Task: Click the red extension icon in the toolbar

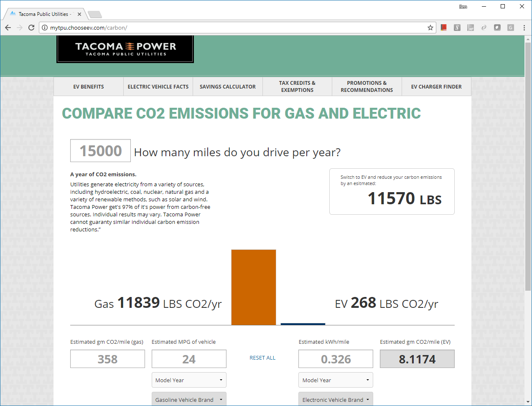Action: (444, 28)
